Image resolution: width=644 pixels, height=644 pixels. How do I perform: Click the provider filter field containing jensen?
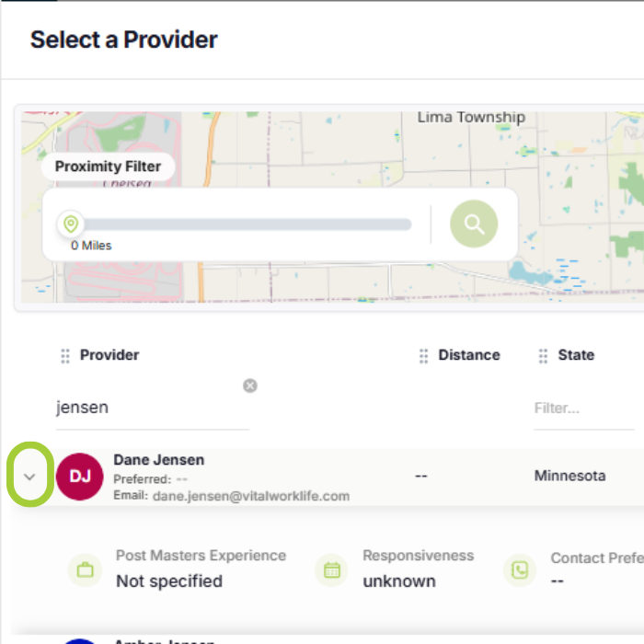pos(153,408)
